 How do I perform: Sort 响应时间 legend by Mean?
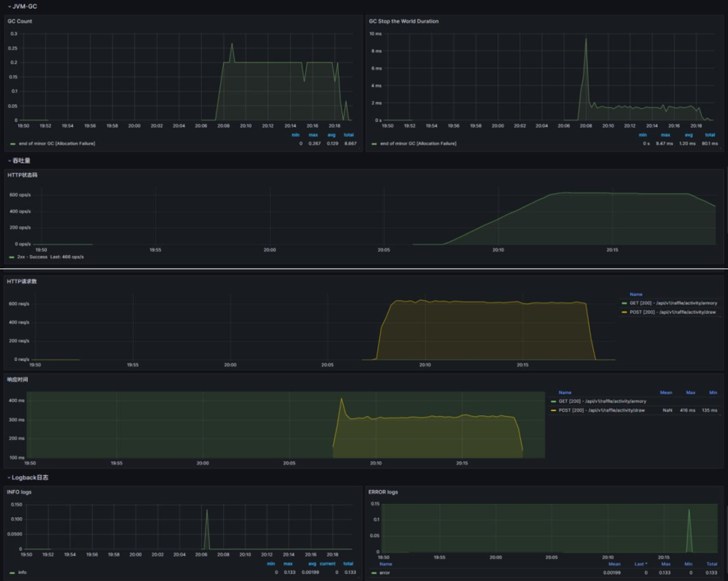666,392
